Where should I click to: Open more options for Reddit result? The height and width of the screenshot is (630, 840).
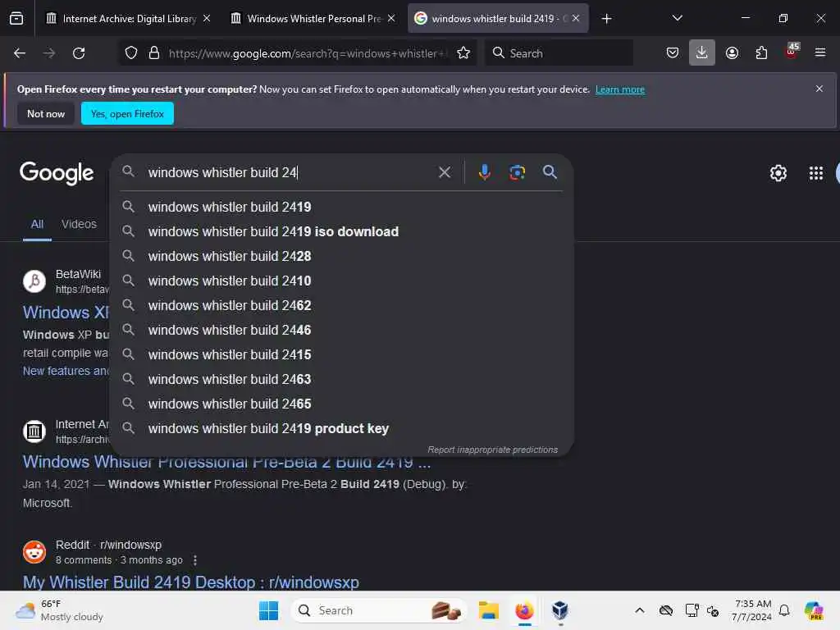(x=195, y=559)
